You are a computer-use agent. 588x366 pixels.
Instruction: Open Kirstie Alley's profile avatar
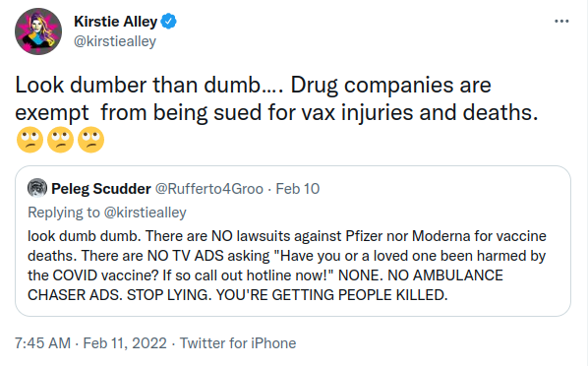[x=38, y=31]
